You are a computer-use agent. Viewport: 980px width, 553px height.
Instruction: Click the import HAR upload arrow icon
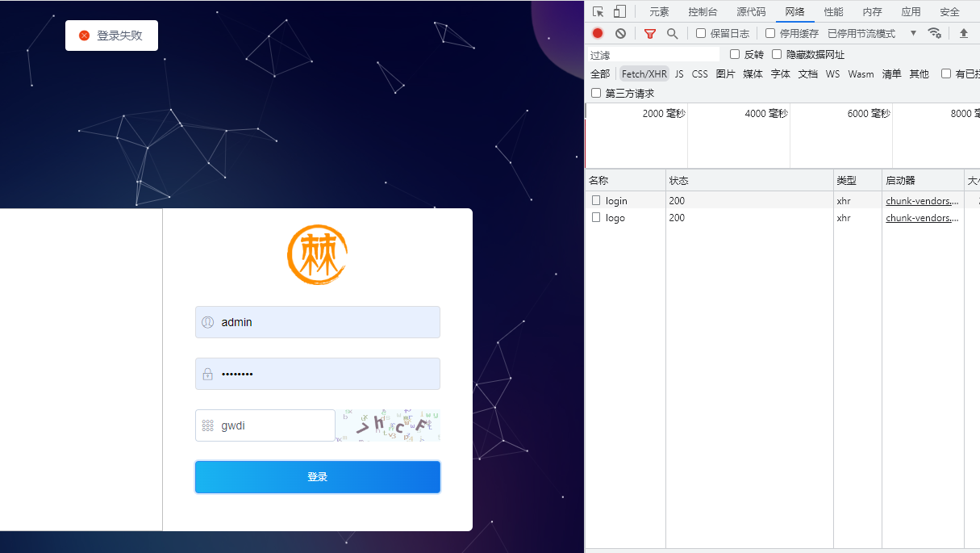963,33
